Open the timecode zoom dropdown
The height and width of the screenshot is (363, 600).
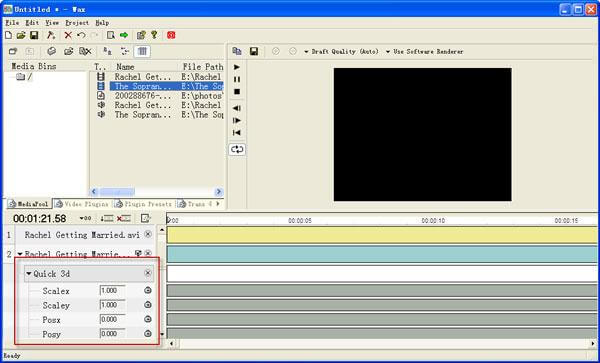(85, 218)
